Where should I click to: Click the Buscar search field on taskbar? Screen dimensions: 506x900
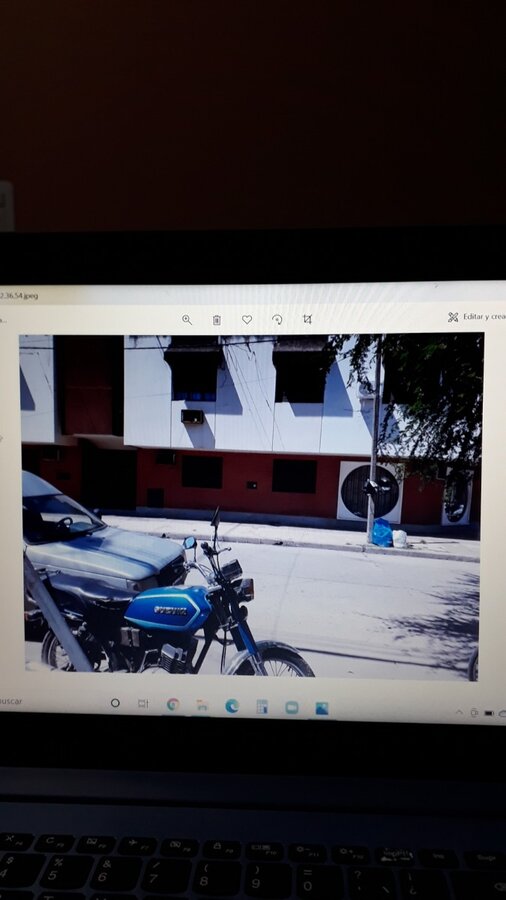pyautogui.click(x=11, y=701)
